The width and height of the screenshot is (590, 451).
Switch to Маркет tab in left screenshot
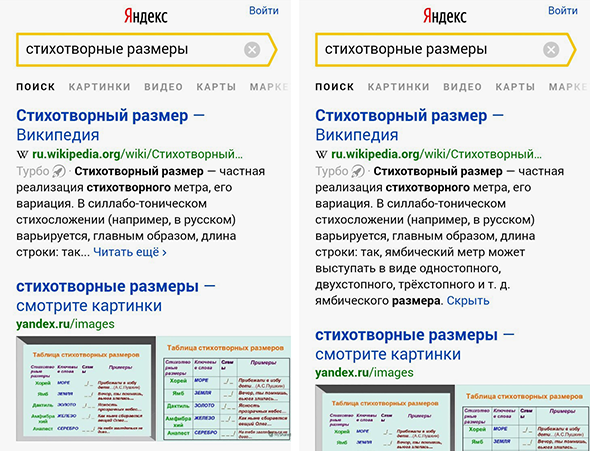tap(270, 87)
